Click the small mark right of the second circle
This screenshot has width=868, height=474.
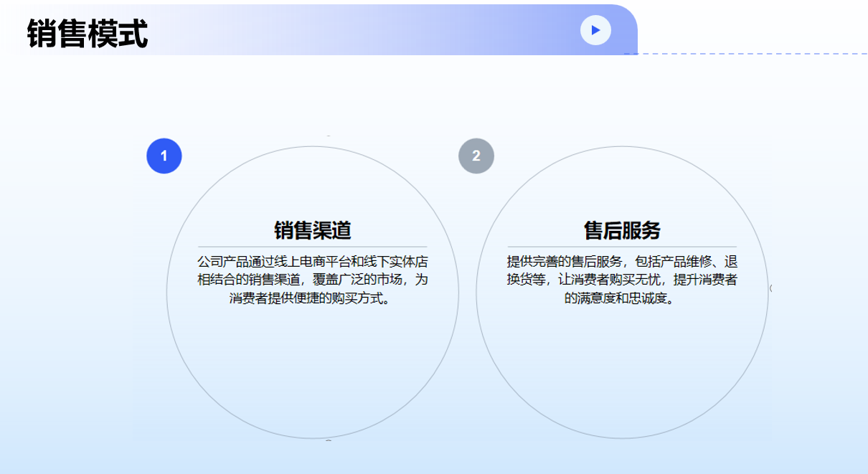pyautogui.click(x=771, y=288)
